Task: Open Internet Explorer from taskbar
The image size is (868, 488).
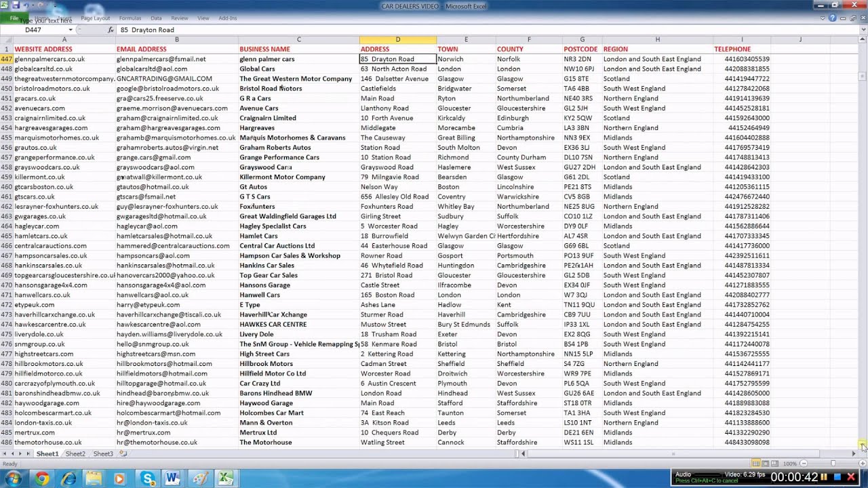Action: click(68, 479)
